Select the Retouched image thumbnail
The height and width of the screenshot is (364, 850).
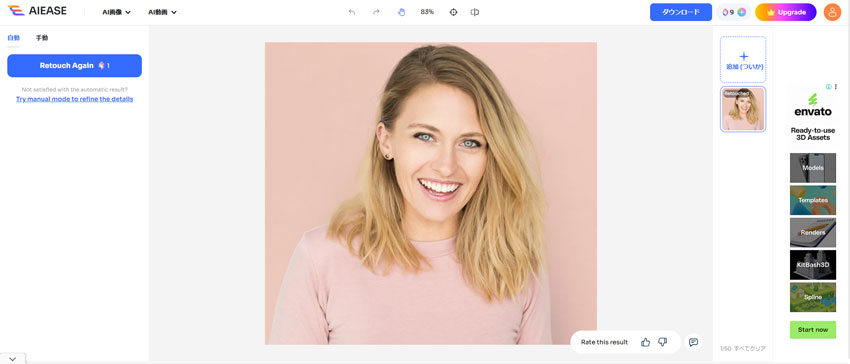(743, 109)
